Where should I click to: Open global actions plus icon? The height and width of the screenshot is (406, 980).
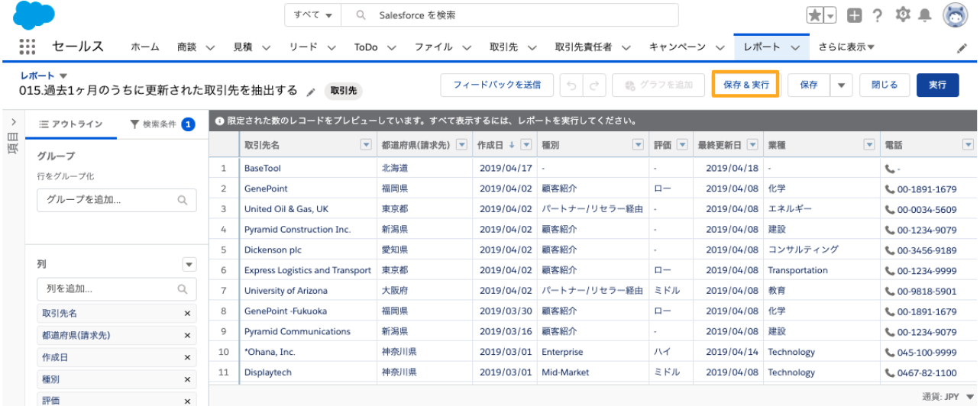[855, 16]
